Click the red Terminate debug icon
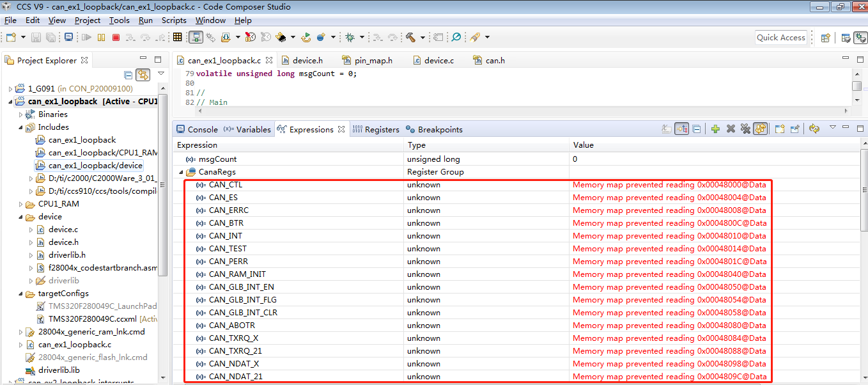The image size is (868, 385). (x=116, y=37)
